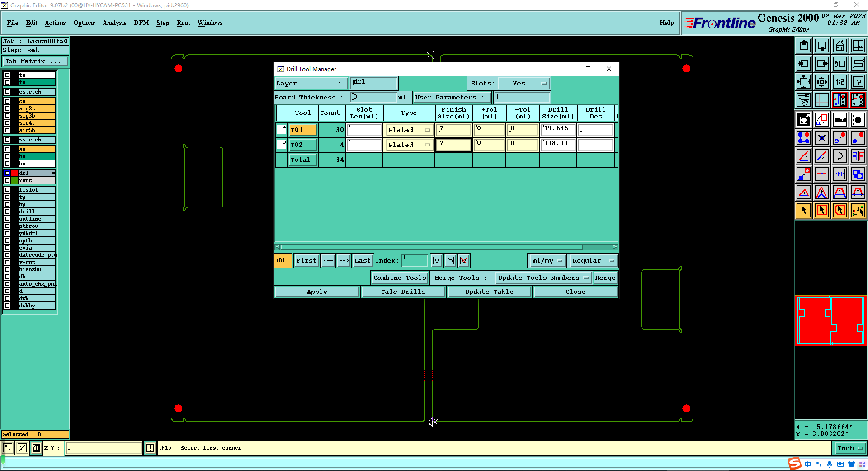Click the previous zoom undo view icon
Image resolution: width=868 pixels, height=471 pixels.
[x=840, y=64]
